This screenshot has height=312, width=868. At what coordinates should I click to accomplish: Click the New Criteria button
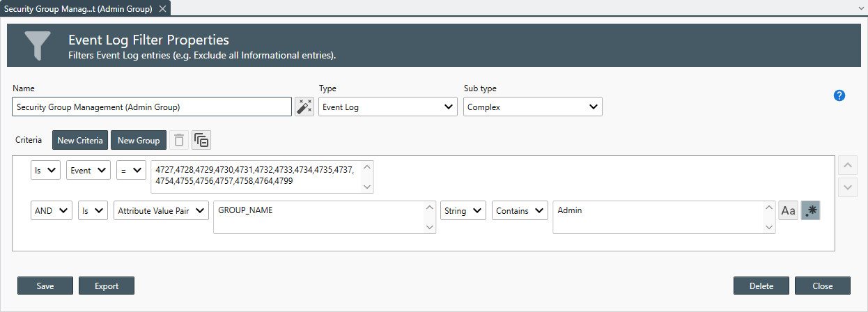[80, 141]
